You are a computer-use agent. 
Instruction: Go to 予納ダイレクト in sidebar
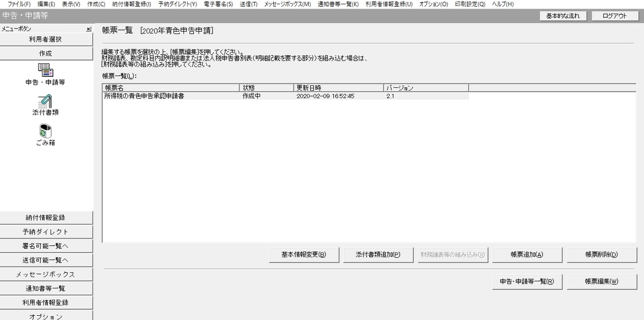pos(46,232)
